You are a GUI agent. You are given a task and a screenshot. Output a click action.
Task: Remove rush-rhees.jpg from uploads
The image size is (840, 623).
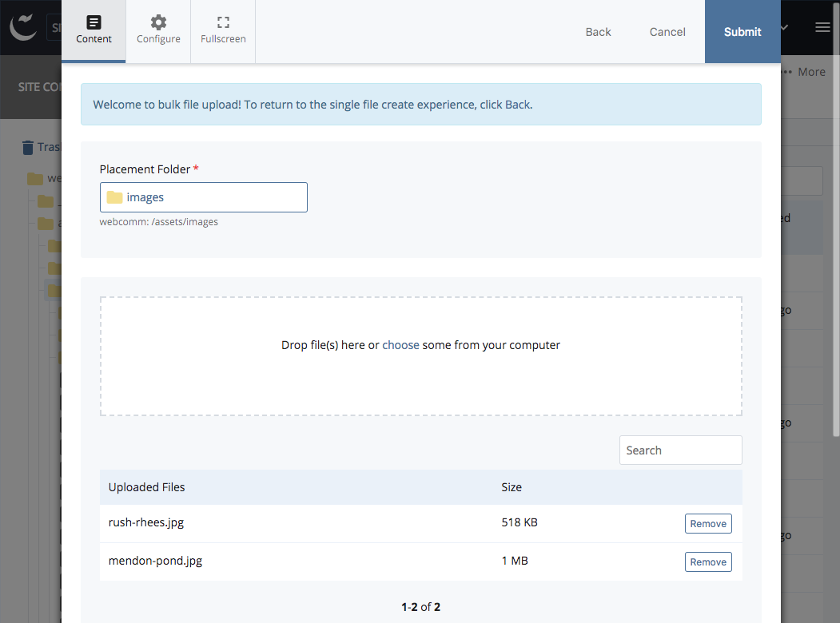point(707,523)
